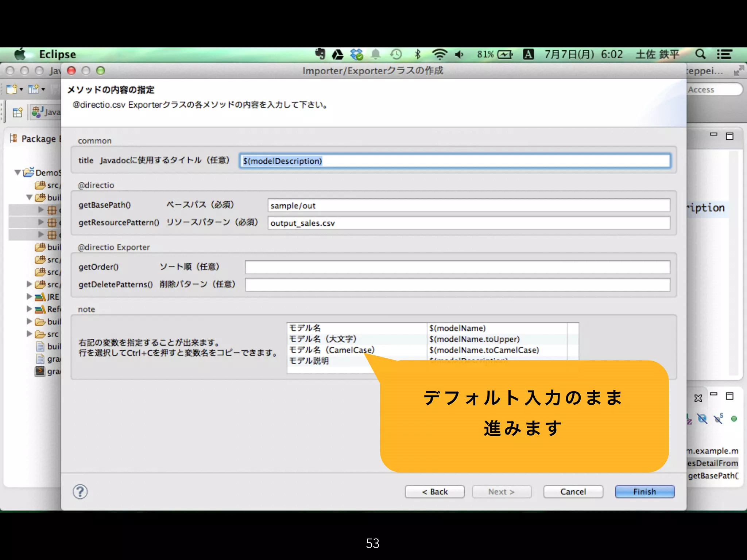Go to previous page with Back button
This screenshot has width=747, height=560.
[x=434, y=491]
